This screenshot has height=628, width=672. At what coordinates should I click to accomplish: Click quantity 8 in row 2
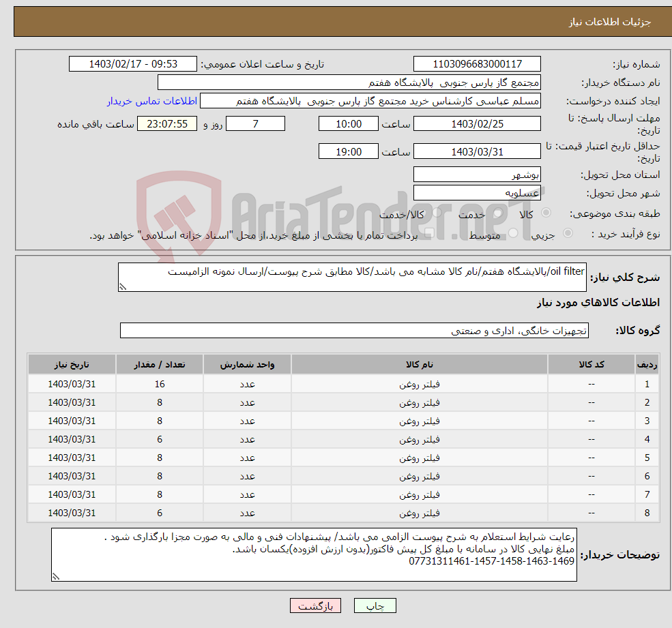coord(160,403)
